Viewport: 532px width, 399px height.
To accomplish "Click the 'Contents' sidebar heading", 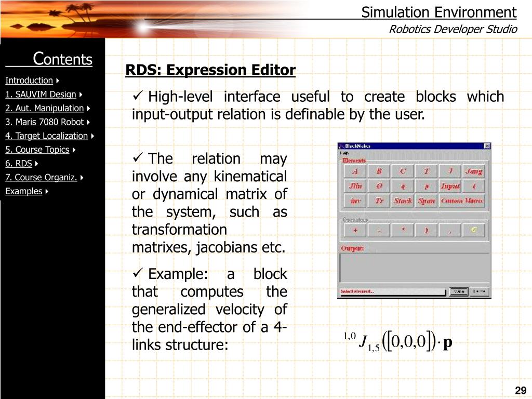I will pos(62,59).
